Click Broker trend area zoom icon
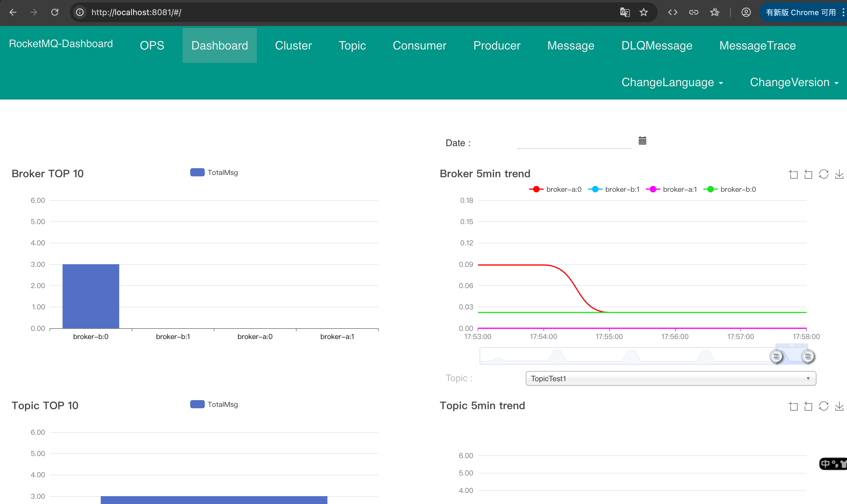This screenshot has width=847, height=504. [793, 174]
